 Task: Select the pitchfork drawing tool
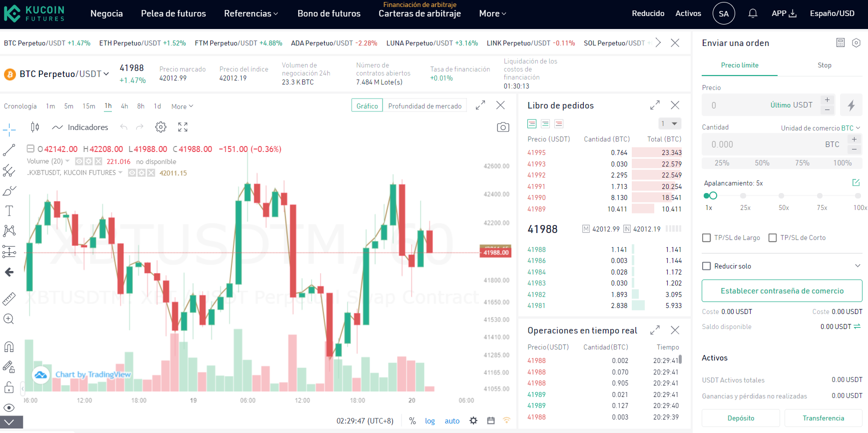(x=9, y=170)
